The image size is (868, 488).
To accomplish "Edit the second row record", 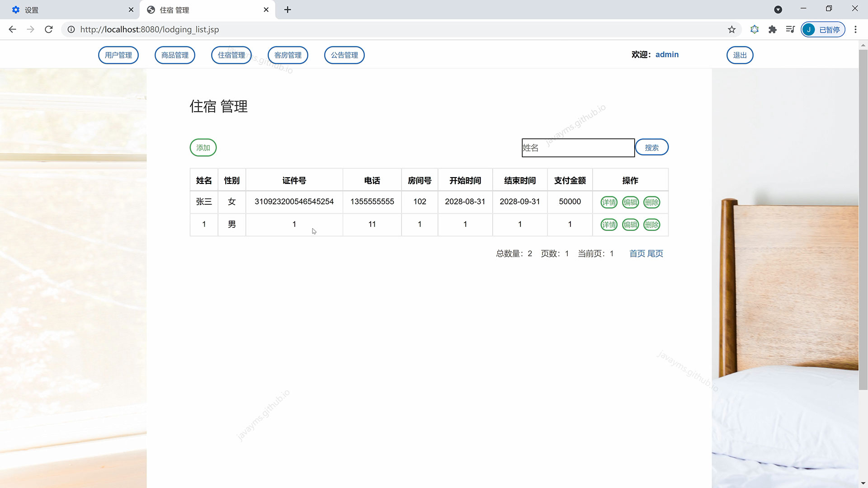I will 630,225.
